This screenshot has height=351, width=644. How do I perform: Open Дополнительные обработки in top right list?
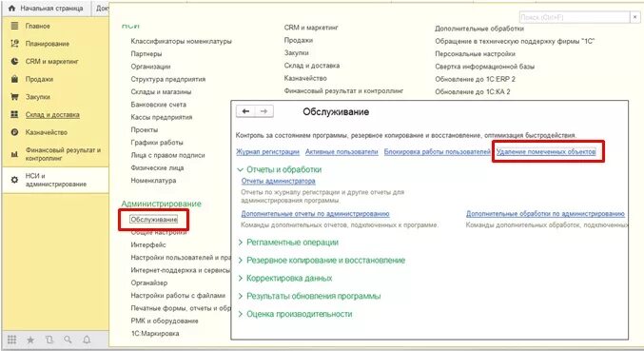(479, 29)
